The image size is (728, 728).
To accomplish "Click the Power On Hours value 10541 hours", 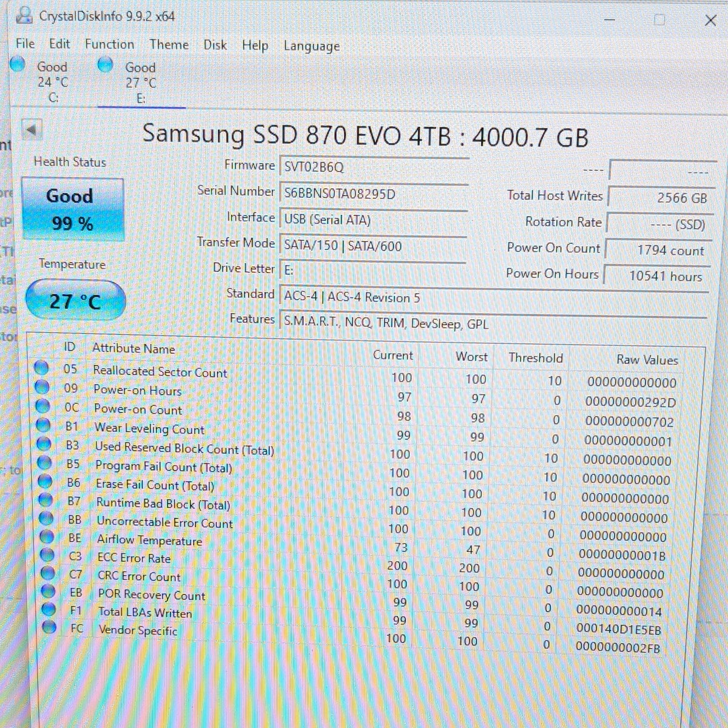I will tap(656, 276).
